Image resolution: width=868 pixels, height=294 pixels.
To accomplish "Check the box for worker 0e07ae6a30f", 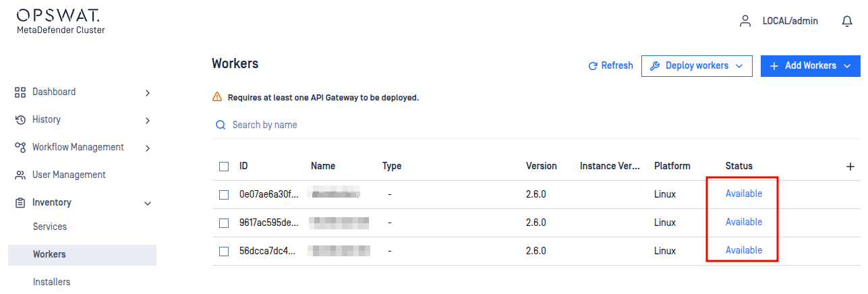I will (224, 195).
